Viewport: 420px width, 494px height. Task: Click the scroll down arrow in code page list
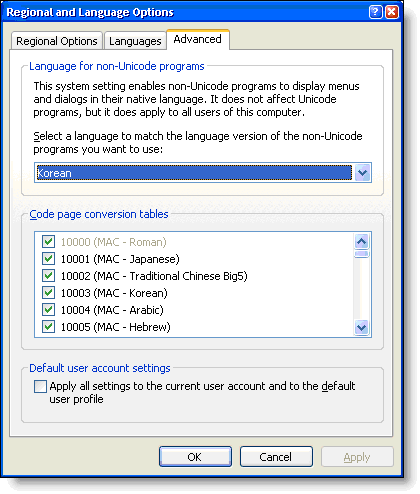tap(362, 327)
